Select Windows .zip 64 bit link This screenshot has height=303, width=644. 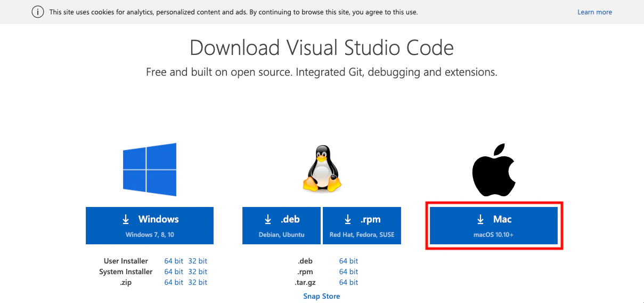click(174, 282)
